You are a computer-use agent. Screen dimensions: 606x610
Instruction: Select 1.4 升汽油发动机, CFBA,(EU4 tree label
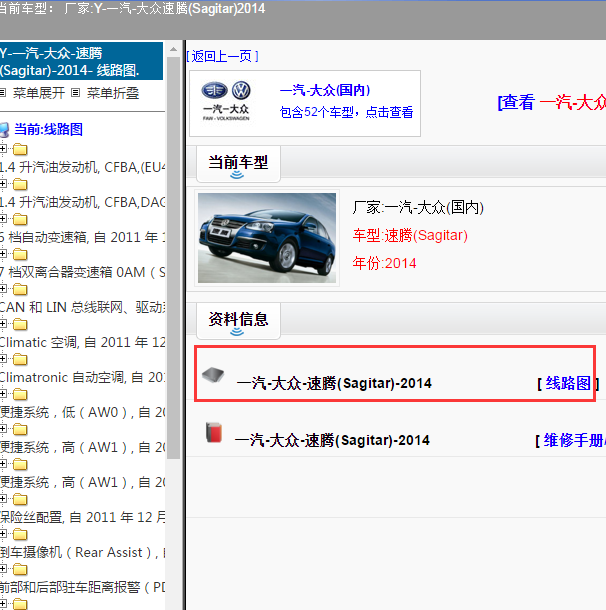tap(82, 167)
